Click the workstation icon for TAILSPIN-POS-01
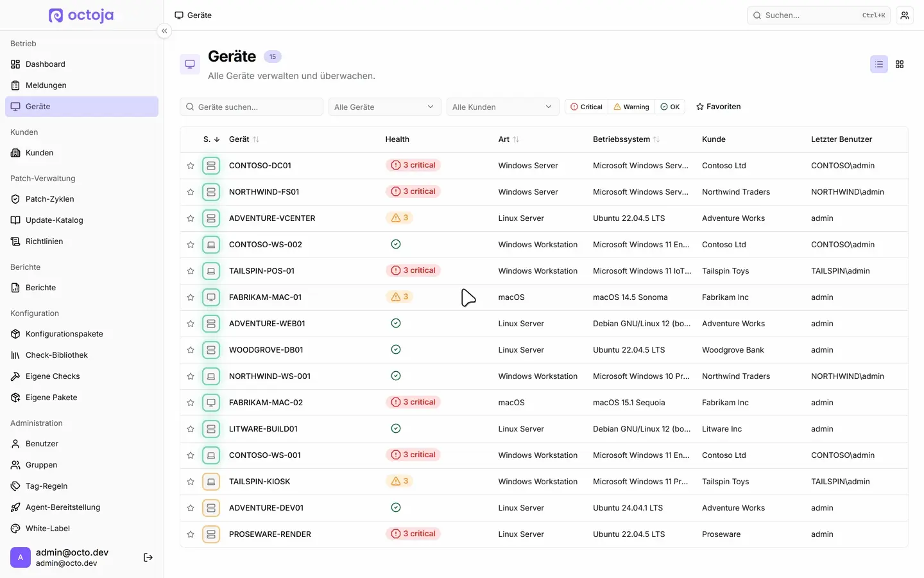Screen dimensions: 924x578 211,271
